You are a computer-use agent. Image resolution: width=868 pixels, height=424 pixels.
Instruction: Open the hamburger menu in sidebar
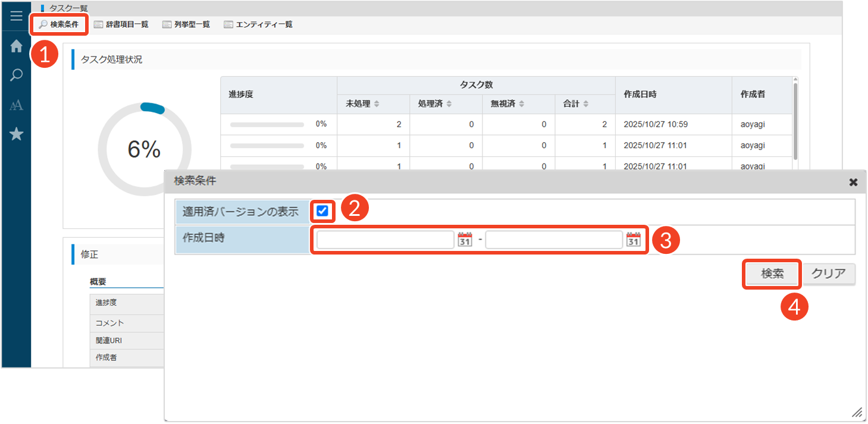16,16
